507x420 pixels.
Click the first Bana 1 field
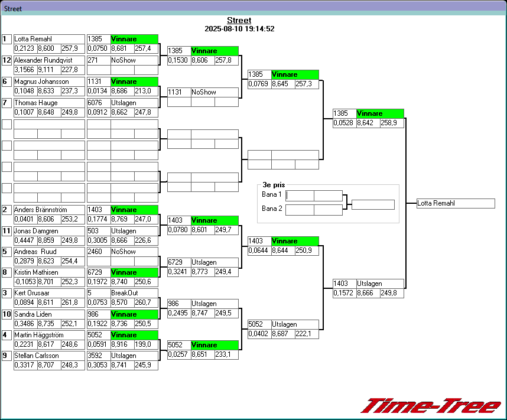pos(300,196)
